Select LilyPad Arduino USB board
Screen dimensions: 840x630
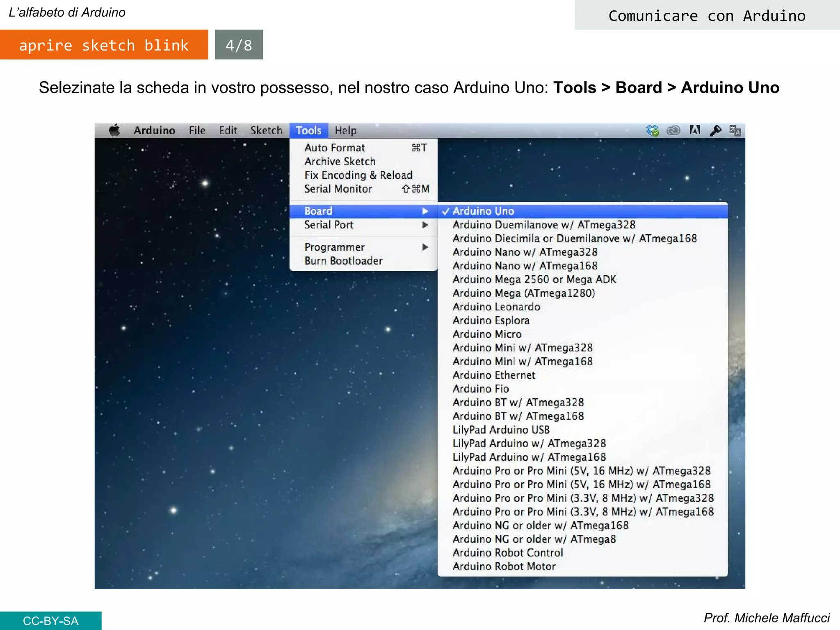tap(501, 430)
